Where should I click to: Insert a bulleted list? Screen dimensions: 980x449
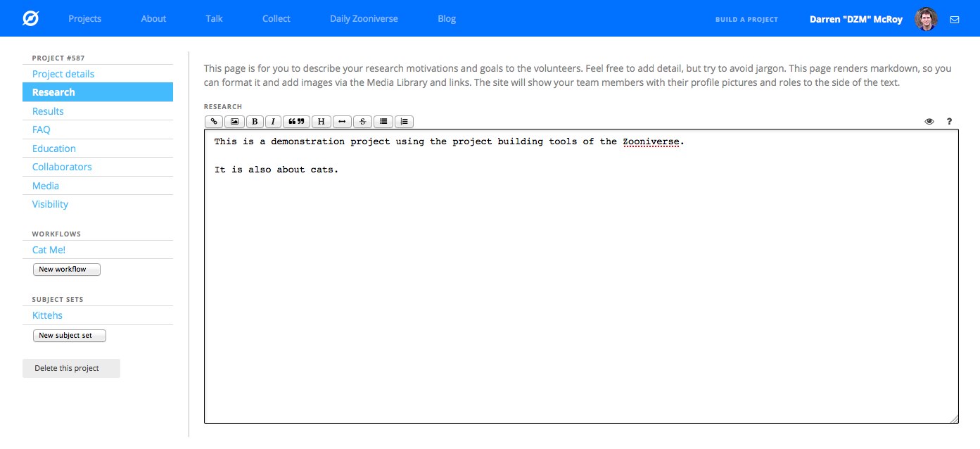pos(383,122)
